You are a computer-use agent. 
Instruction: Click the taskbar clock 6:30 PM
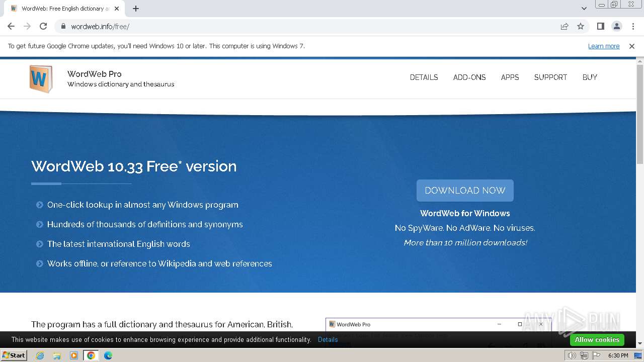618,355
